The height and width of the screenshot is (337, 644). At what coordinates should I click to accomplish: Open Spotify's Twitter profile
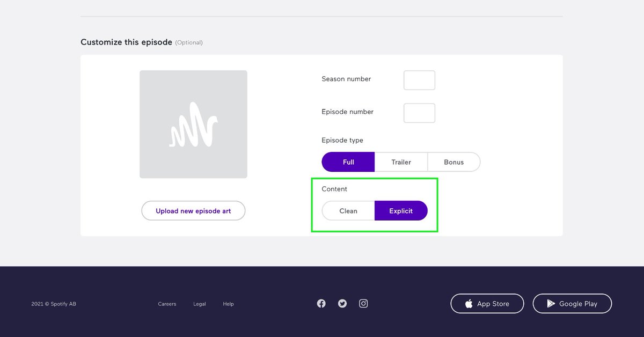click(x=342, y=303)
